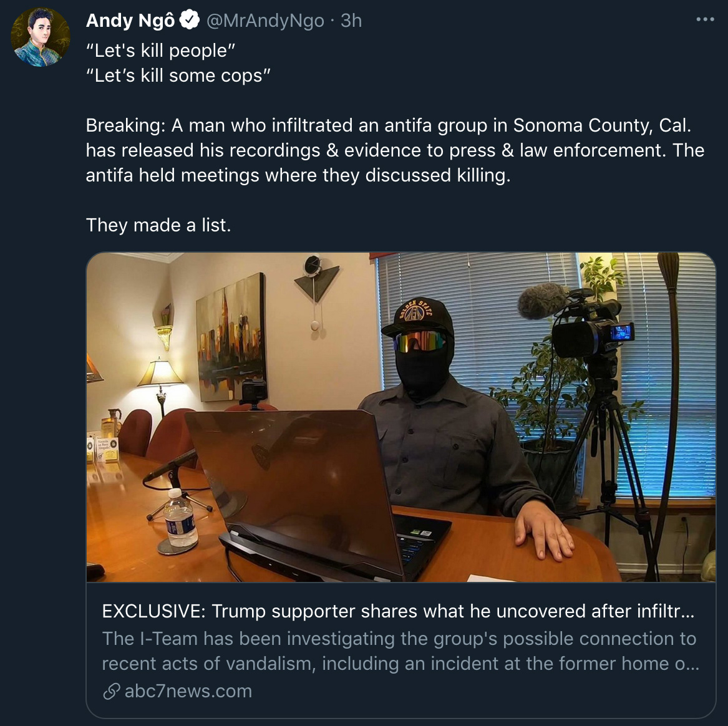Image resolution: width=728 pixels, height=726 pixels.
Task: Open Andy Ngô's profile avatar
Action: point(41,37)
